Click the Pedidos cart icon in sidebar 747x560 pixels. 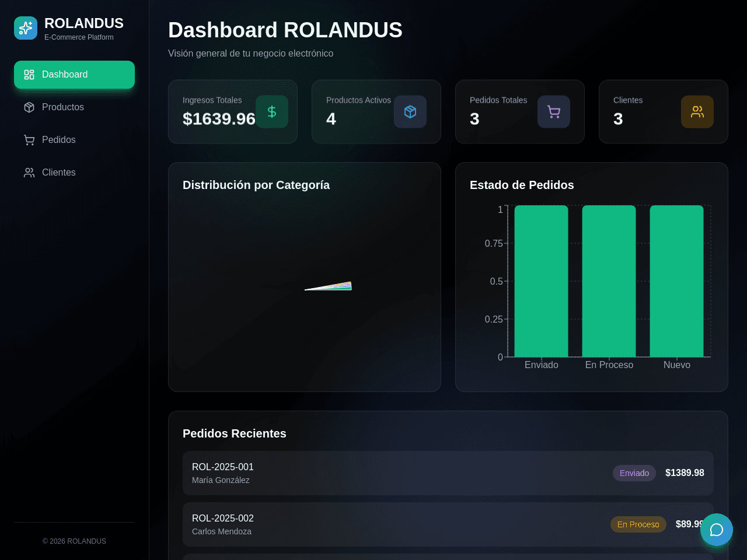(29, 140)
